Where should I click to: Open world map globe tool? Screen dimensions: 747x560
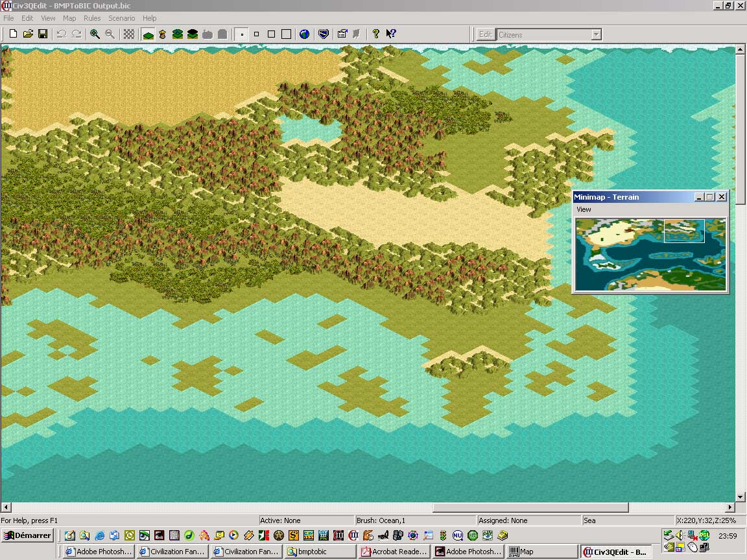(304, 34)
